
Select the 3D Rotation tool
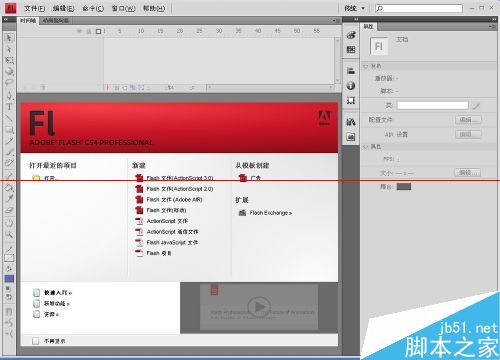[9, 71]
